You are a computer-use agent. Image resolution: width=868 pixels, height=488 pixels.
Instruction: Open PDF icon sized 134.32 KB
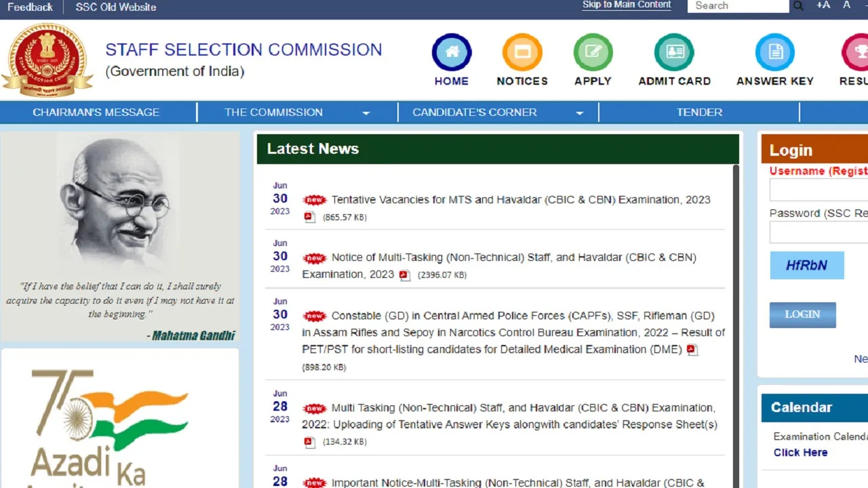(310, 442)
